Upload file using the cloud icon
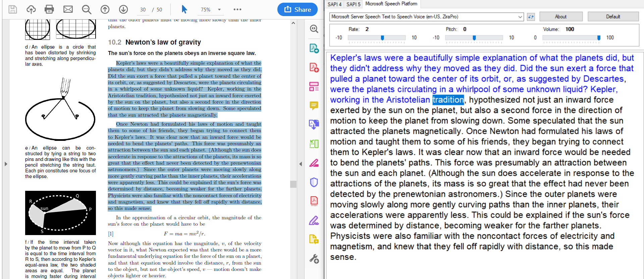Image resolution: width=644 pixels, height=279 pixels. click(x=31, y=9)
